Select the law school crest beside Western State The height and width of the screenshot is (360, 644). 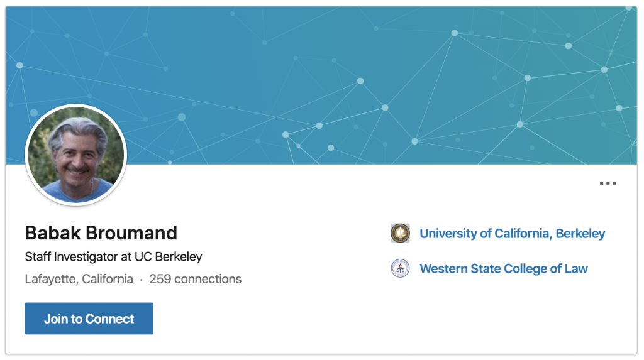[400, 269]
